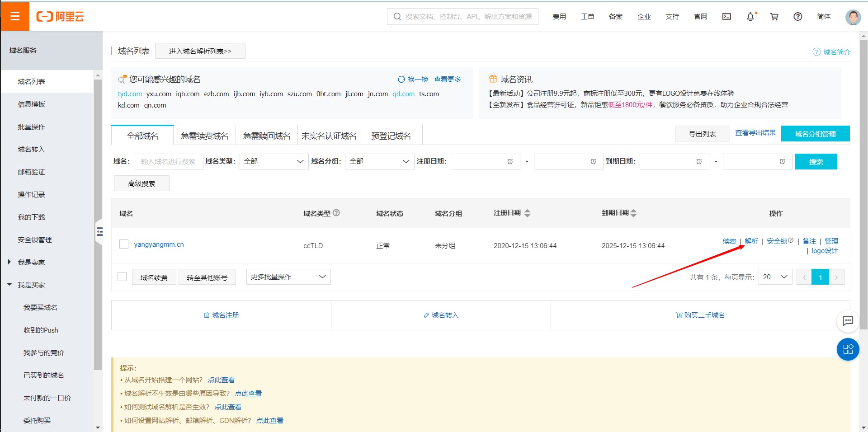Switch to 预登记域名 tab

click(x=391, y=136)
